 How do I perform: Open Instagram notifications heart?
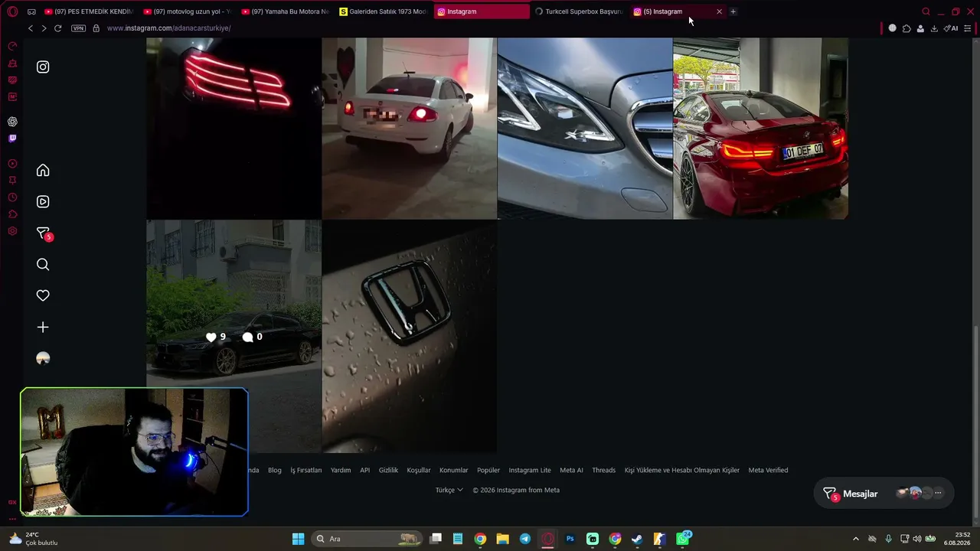tap(43, 295)
